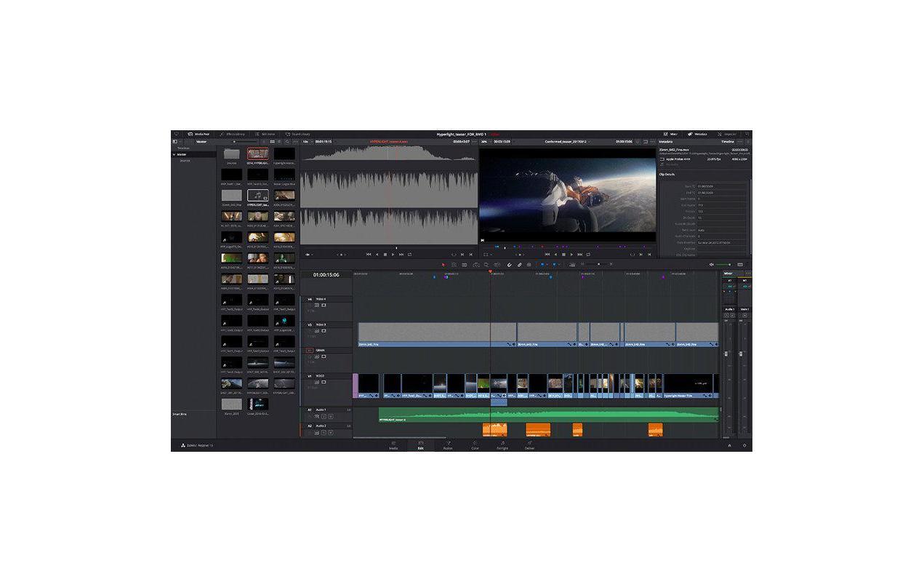Collapse the Master bin chevron
924x582 pixels.
174,154
